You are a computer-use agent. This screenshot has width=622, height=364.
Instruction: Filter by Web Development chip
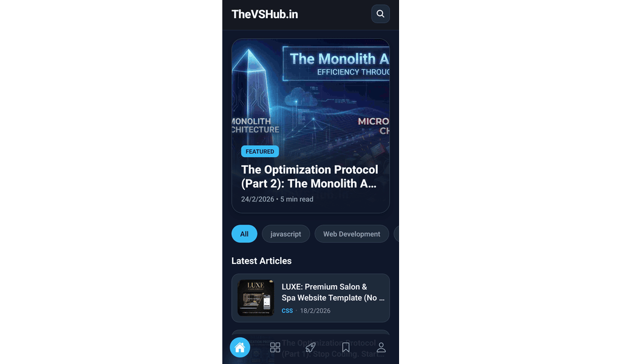352,234
